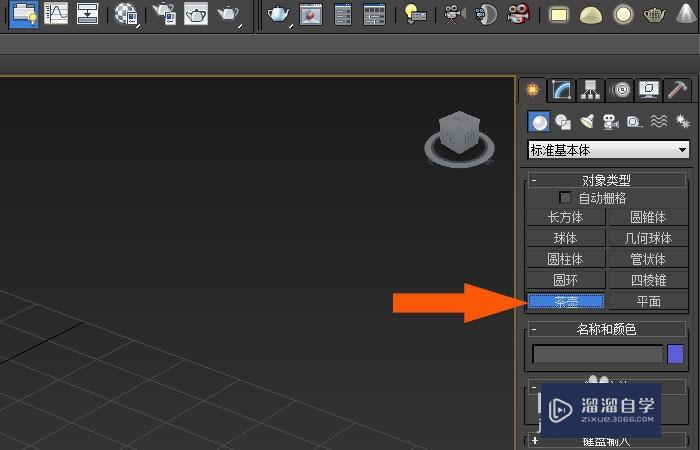Switch to the Utilities hammer tab
Image resolution: width=700 pixels, height=450 pixels.
677,90
